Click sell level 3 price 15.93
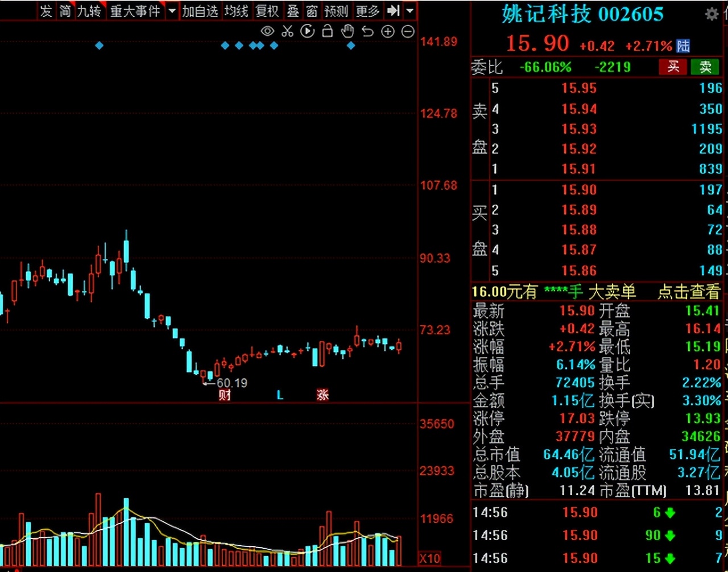This screenshot has width=728, height=572. tap(579, 129)
